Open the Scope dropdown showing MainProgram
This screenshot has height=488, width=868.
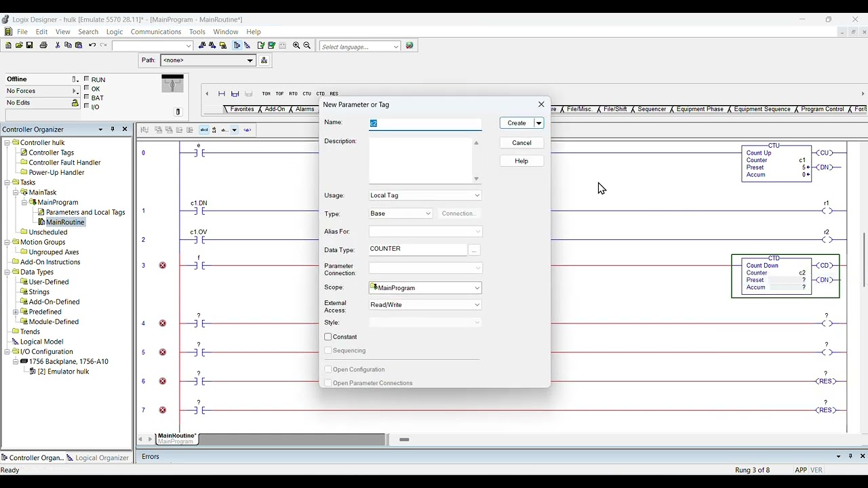point(425,288)
